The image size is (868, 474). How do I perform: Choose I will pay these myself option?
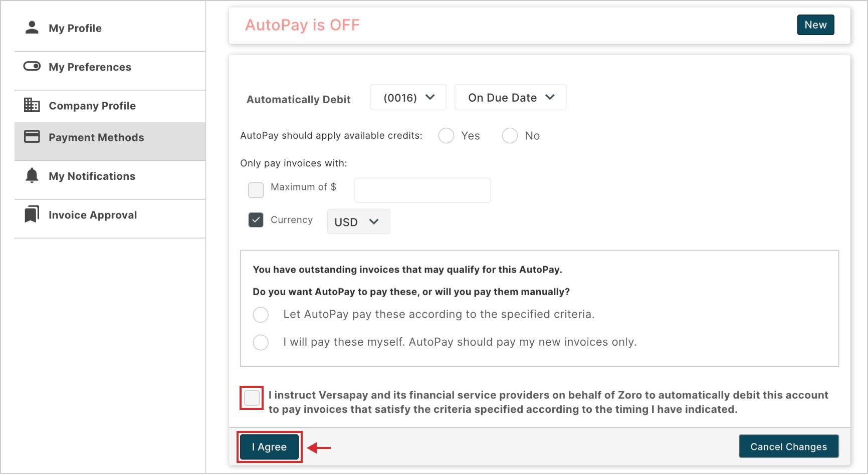tap(261, 342)
